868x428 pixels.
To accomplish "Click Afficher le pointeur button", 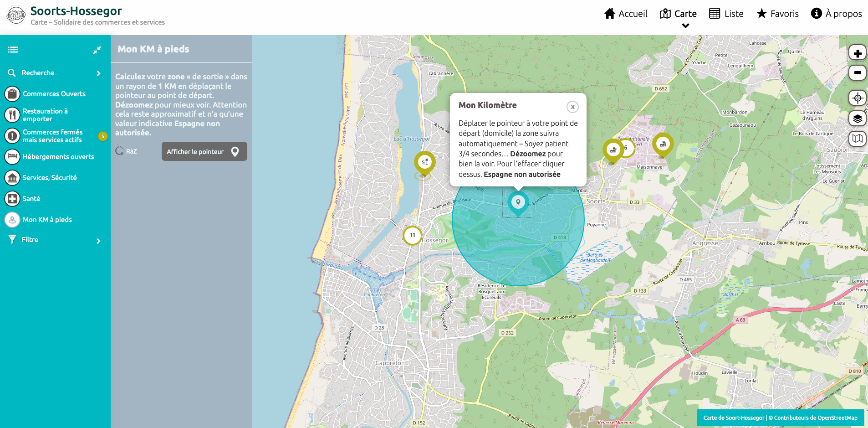I will [x=204, y=151].
